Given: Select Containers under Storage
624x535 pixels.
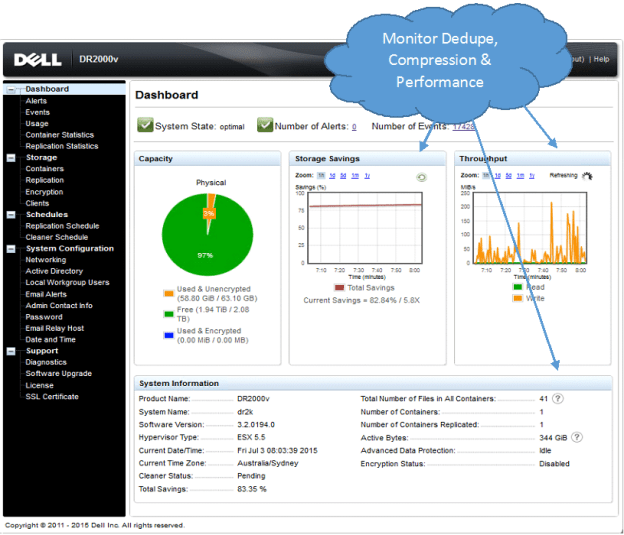Looking at the screenshot, I should coord(45,169).
